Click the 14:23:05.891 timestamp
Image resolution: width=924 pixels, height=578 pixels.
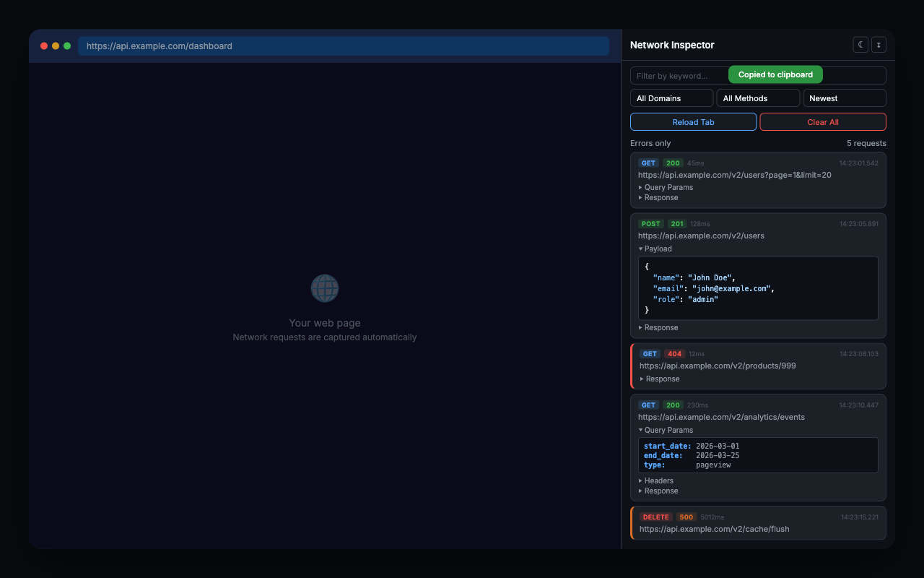click(x=859, y=224)
